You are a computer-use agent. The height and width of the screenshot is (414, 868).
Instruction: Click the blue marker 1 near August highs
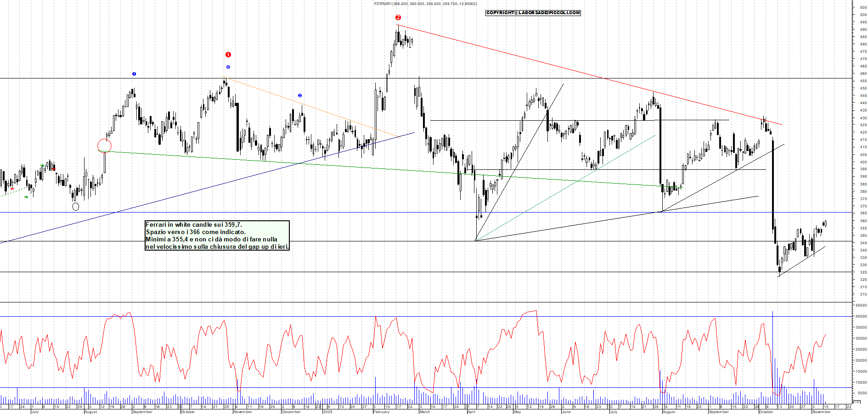[134, 73]
